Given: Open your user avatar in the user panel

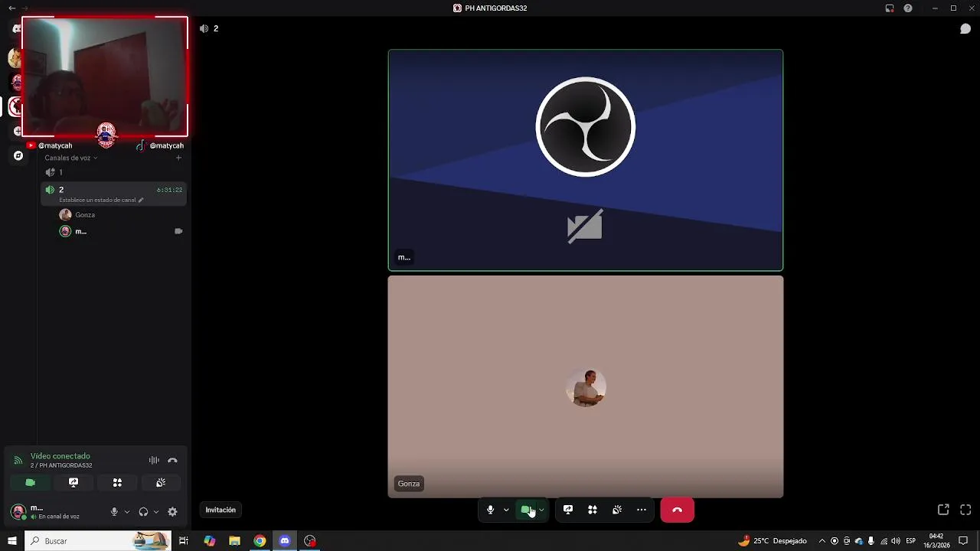Looking at the screenshot, I should click(18, 512).
